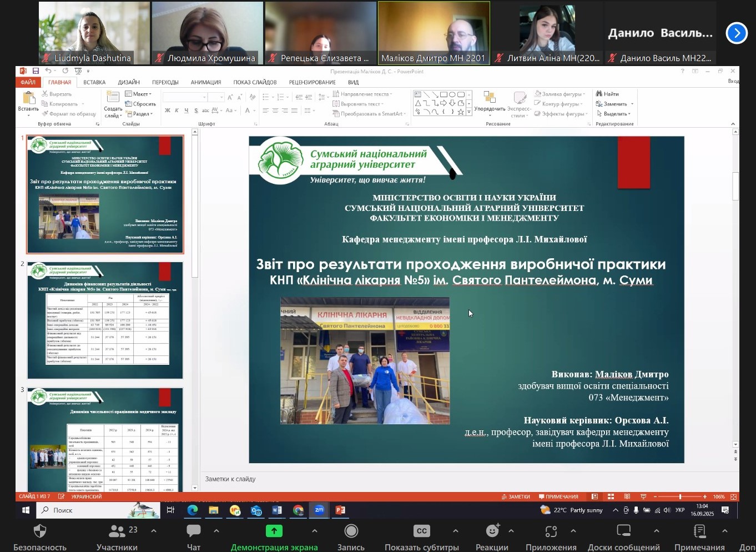Toggle Показать субтитры captions
The width and height of the screenshot is (756, 552).
click(x=421, y=536)
